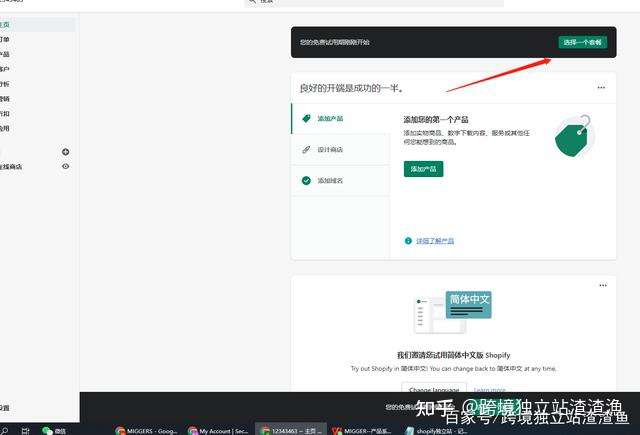Viewport: 640px width, 435px height.
Task: Add a sales channel with plus icon
Action: (65, 152)
